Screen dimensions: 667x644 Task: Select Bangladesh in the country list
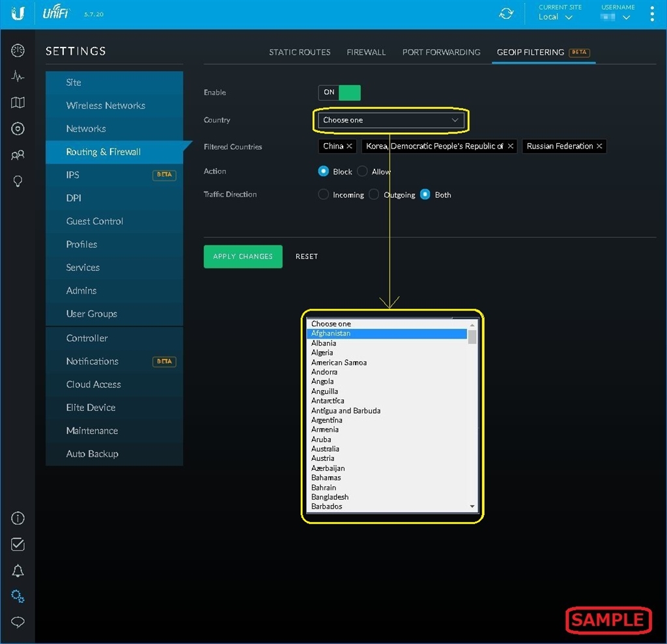pos(387,497)
